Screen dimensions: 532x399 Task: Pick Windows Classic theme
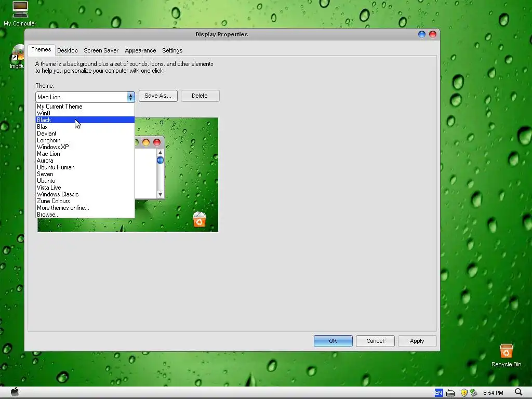(85, 194)
